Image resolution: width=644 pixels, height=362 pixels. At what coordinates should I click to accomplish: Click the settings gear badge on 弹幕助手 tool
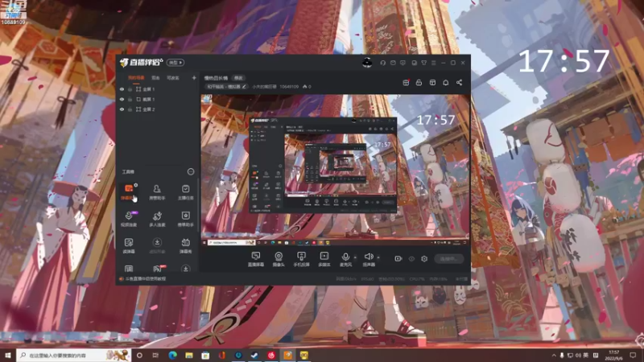pyautogui.click(x=136, y=185)
